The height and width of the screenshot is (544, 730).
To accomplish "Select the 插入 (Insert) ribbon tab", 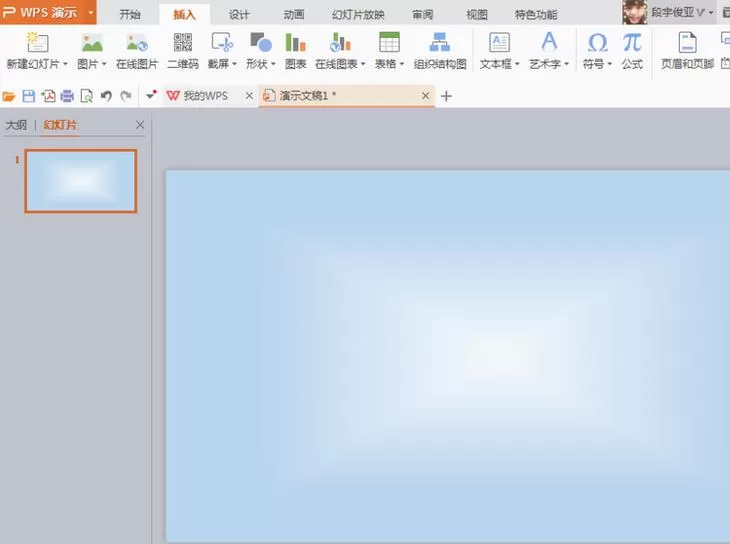I will tap(184, 14).
